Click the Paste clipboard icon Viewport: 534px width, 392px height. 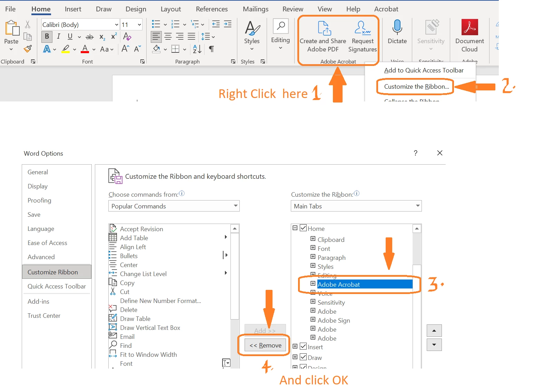click(12, 28)
